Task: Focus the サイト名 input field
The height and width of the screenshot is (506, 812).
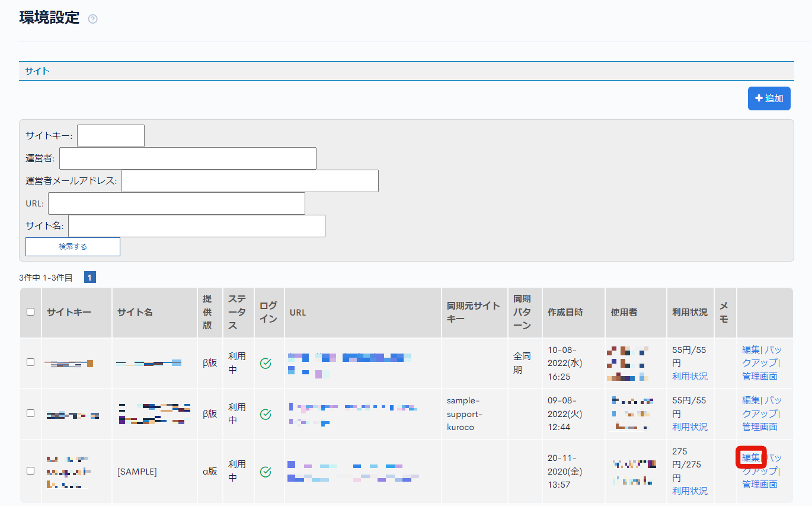Action: 197,226
